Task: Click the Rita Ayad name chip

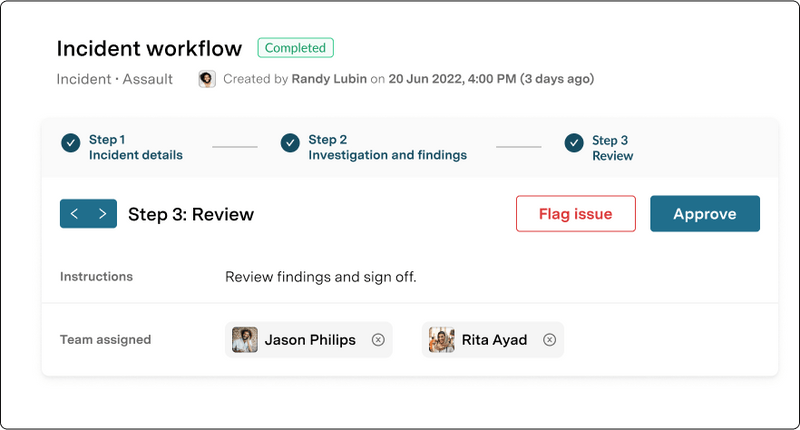Action: click(494, 340)
